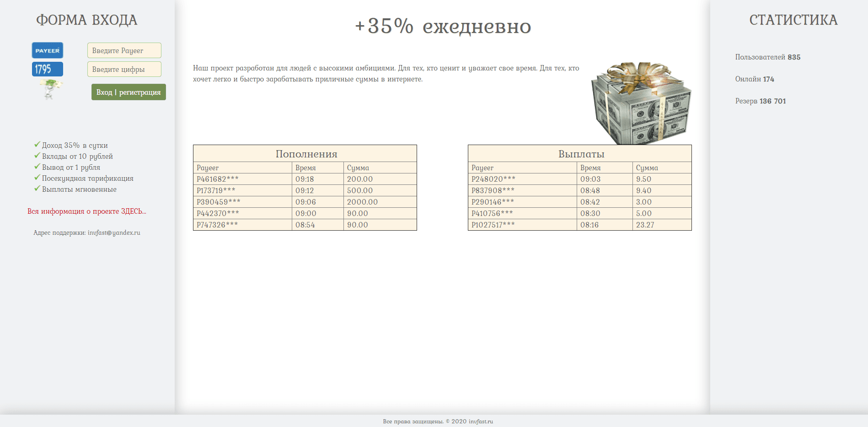Click the captcha image showing 1795

tap(47, 69)
